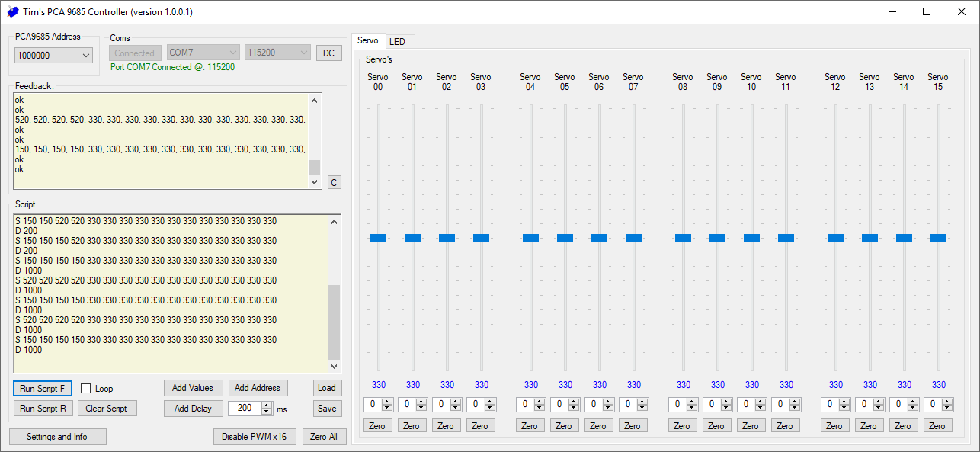The height and width of the screenshot is (452, 980).
Task: Select the Servo tab
Action: [368, 40]
